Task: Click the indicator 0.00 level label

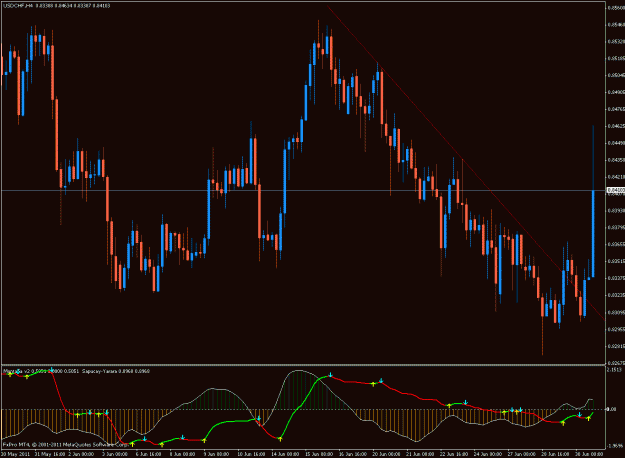Action: tap(611, 409)
